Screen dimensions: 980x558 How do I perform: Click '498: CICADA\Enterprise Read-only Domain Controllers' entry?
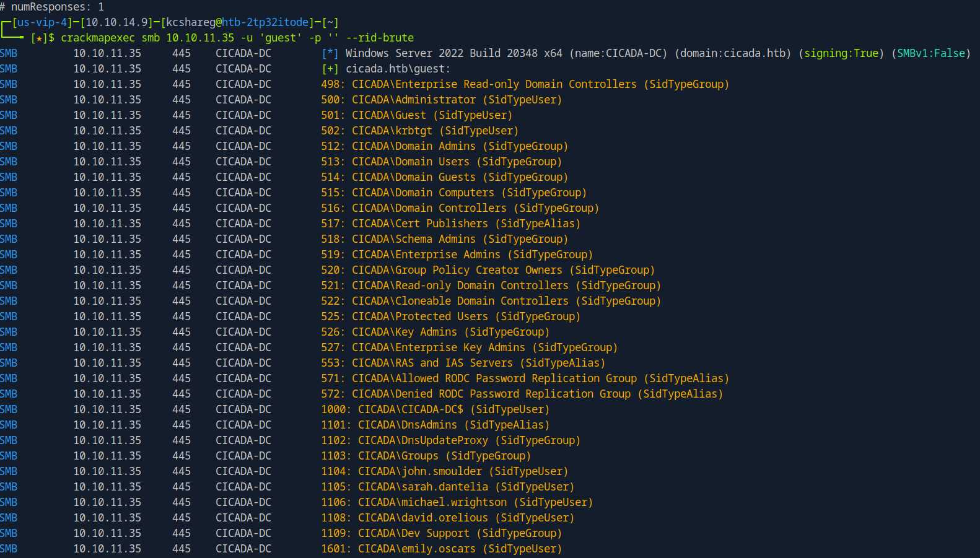click(x=525, y=84)
